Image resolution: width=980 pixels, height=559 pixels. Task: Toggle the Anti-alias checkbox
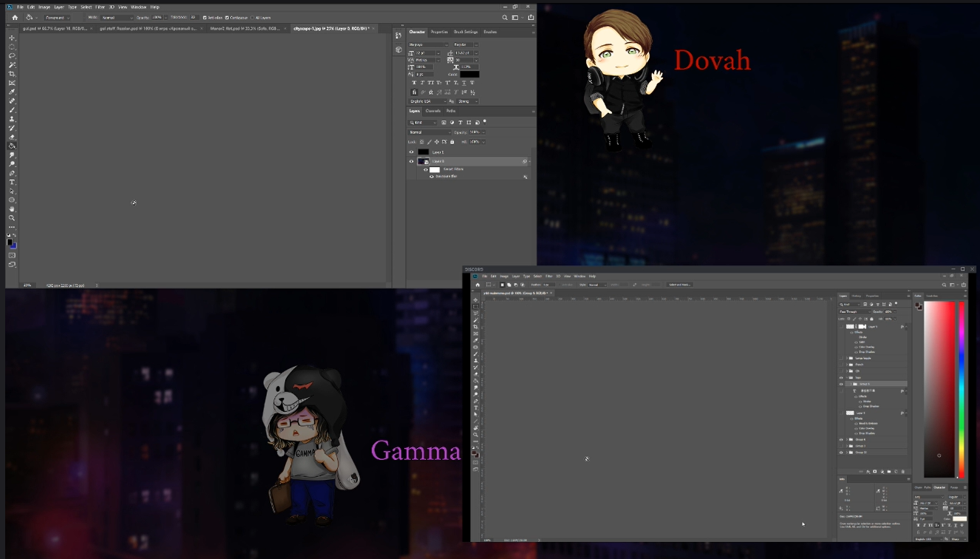205,18
